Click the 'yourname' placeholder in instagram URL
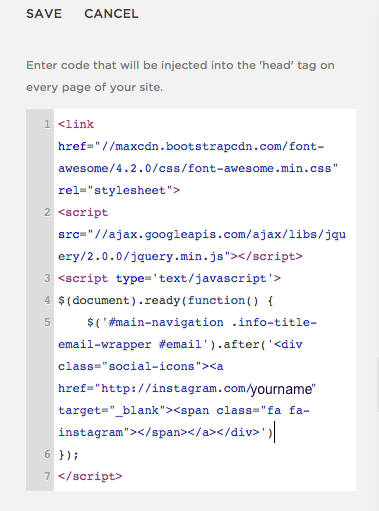The image size is (379, 511). [x=281, y=389]
